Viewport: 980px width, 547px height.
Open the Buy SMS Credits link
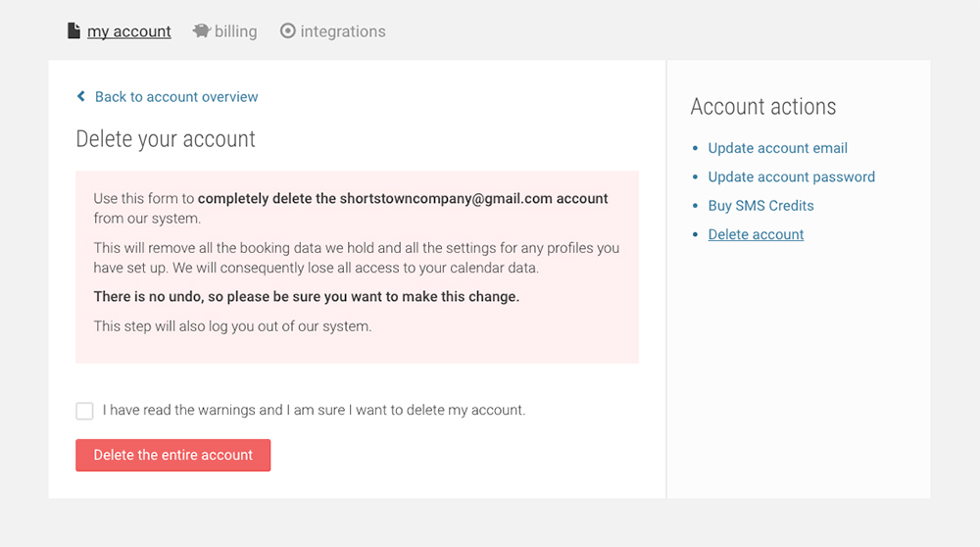point(760,206)
